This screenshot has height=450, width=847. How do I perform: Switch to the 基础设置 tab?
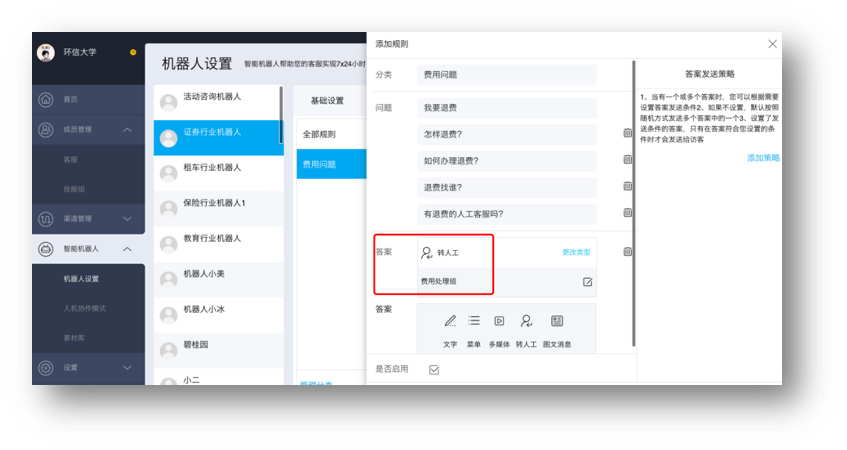[327, 100]
